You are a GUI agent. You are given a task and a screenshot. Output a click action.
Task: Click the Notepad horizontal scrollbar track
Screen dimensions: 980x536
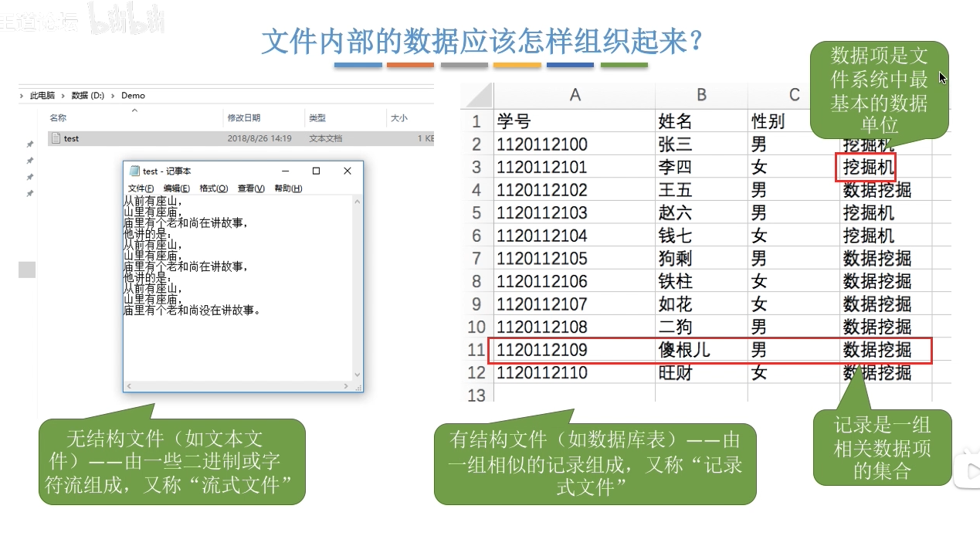click(239, 385)
